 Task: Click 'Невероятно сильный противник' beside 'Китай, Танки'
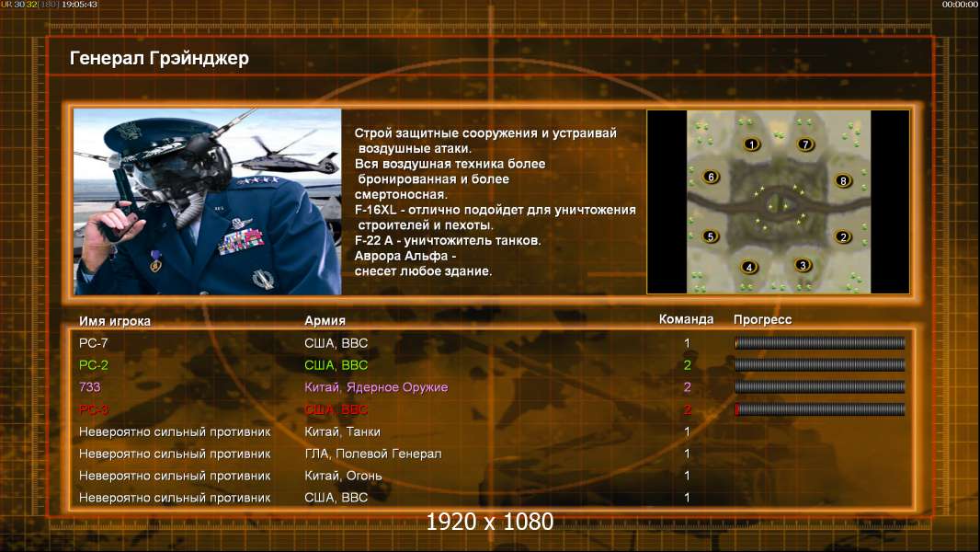pyautogui.click(x=175, y=432)
